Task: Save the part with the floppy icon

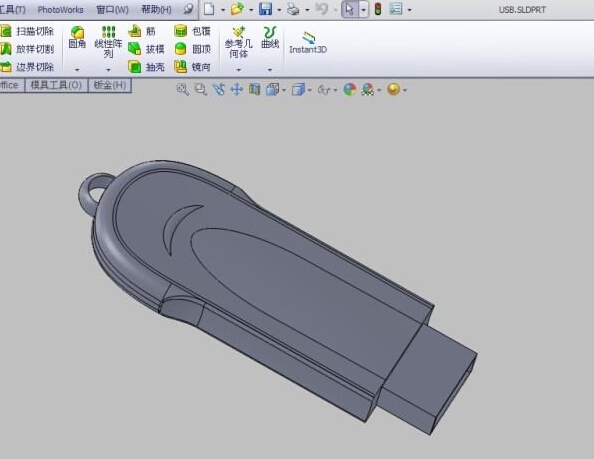Action: point(265,9)
